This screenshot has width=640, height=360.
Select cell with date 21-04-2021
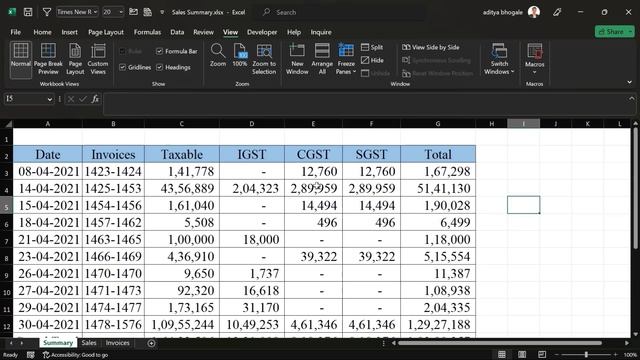[x=48, y=239]
